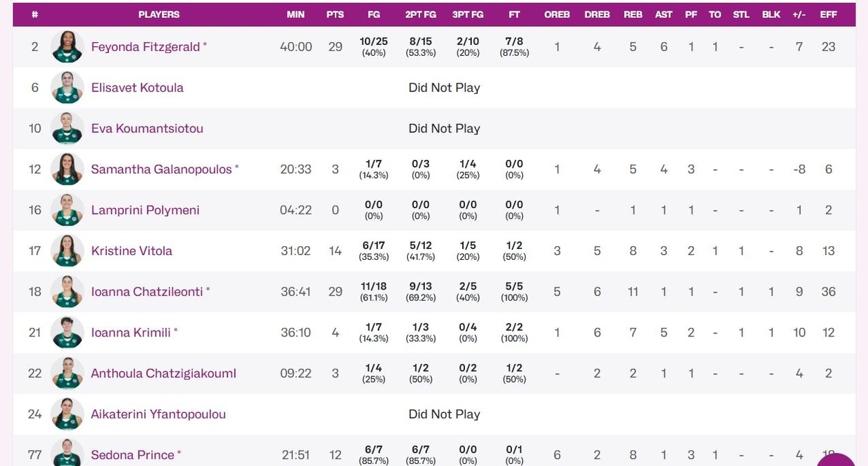Click Elisavet Kotoula's avatar image
Viewport: 868px width, 466px height.
coord(67,88)
